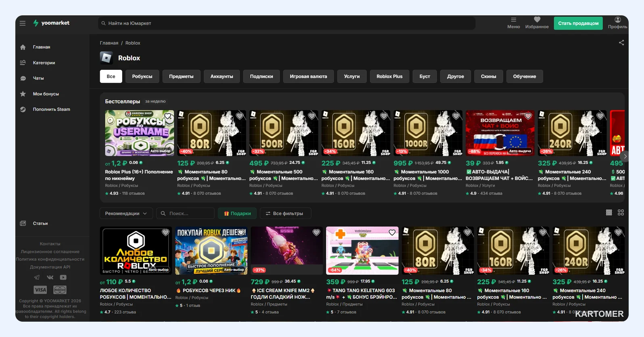Image resolution: width=644 pixels, height=337 pixels.
Task: Click the Подарки filter button
Action: (x=237, y=214)
